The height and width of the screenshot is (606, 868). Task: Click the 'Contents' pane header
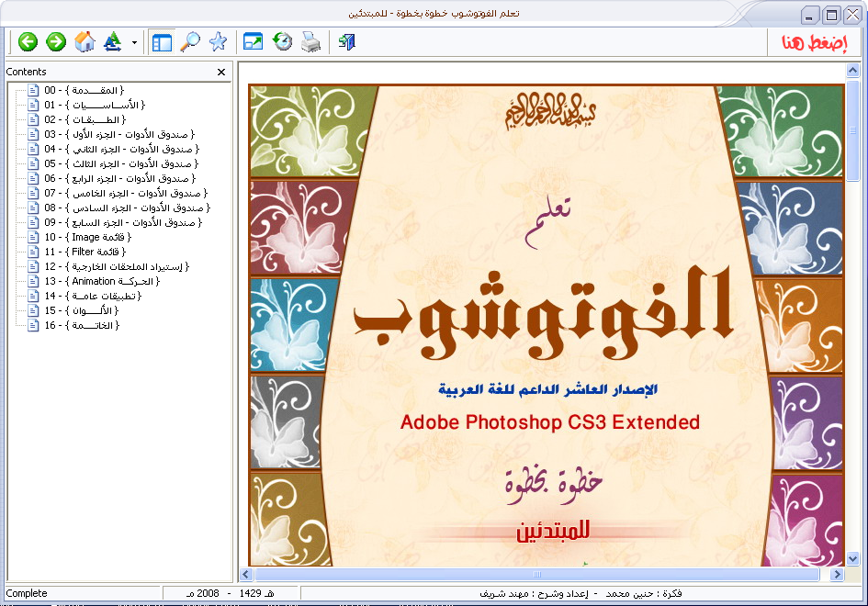click(26, 72)
